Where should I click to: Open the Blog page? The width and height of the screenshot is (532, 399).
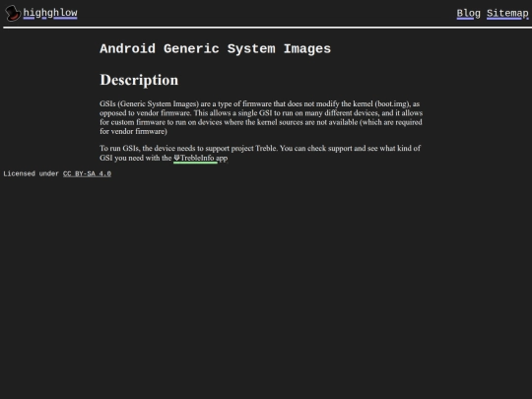pos(468,14)
